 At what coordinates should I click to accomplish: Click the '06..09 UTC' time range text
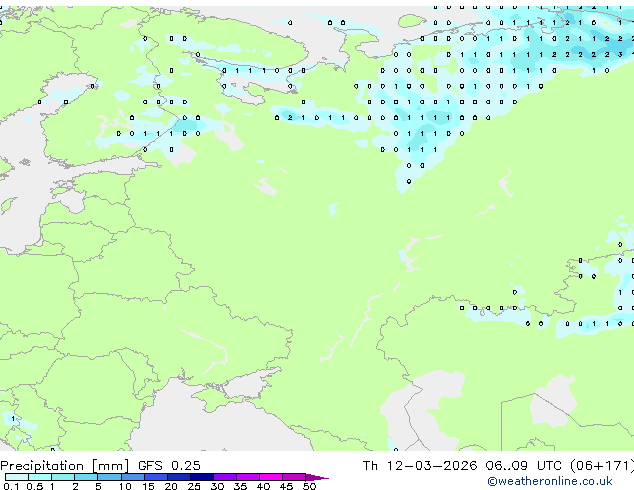[x=524, y=466]
